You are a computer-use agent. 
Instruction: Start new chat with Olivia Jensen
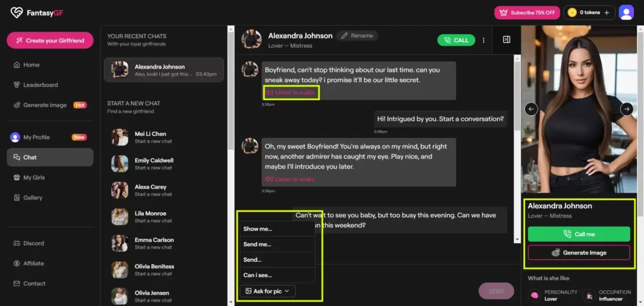pyautogui.click(x=164, y=296)
